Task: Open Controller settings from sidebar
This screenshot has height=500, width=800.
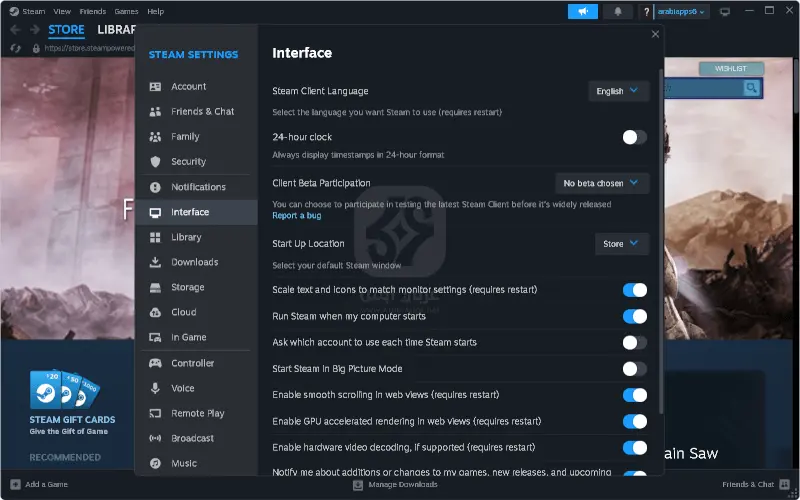Action: [x=192, y=363]
